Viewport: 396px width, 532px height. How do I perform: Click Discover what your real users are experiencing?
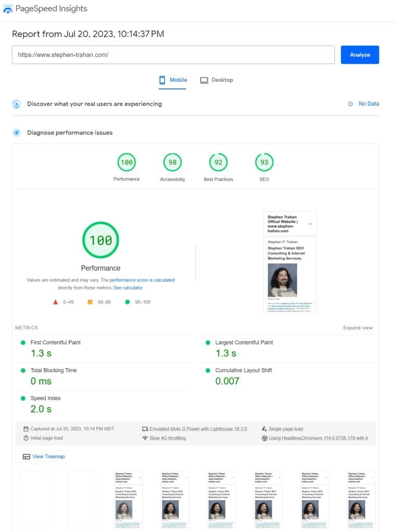[x=95, y=104]
